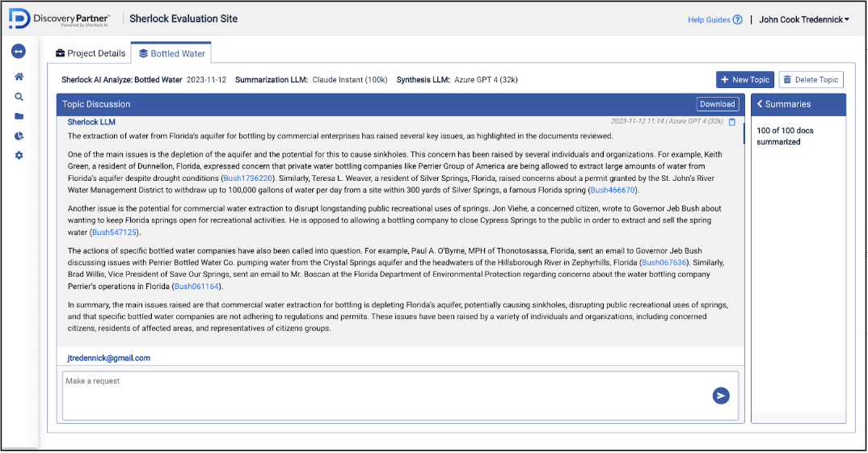Go to Home via sidebar icon
Viewport: 868px width, 453px height.
pos(19,77)
